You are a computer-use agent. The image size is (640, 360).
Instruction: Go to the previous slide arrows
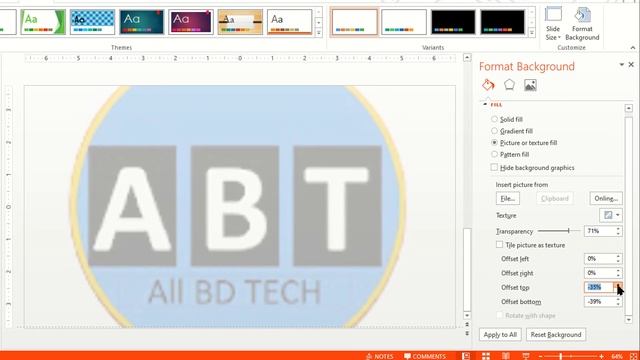tap(467, 324)
